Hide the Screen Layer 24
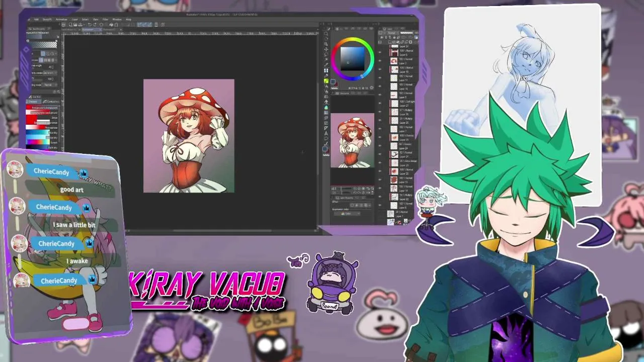The width and height of the screenshot is (644, 362). pyautogui.click(x=380, y=146)
